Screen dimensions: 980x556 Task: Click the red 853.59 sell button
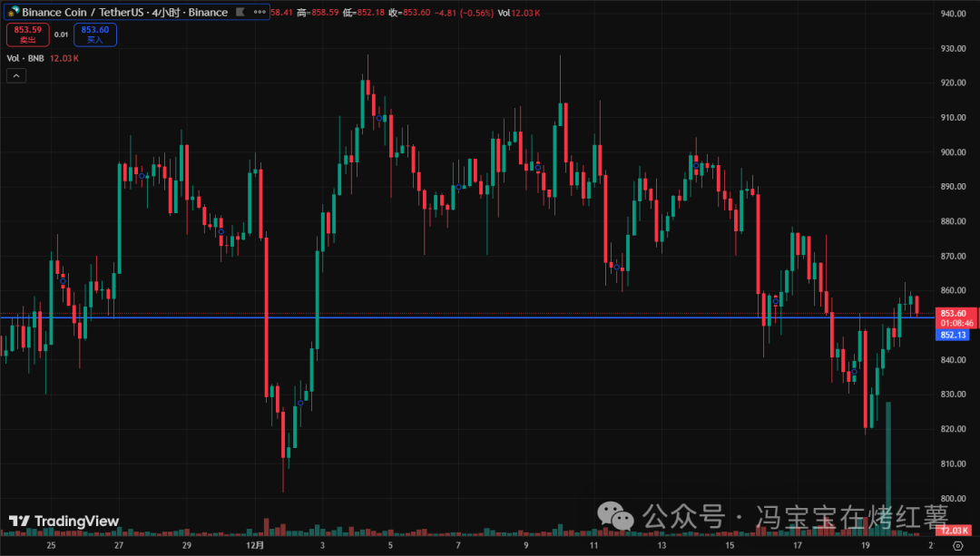25,34
